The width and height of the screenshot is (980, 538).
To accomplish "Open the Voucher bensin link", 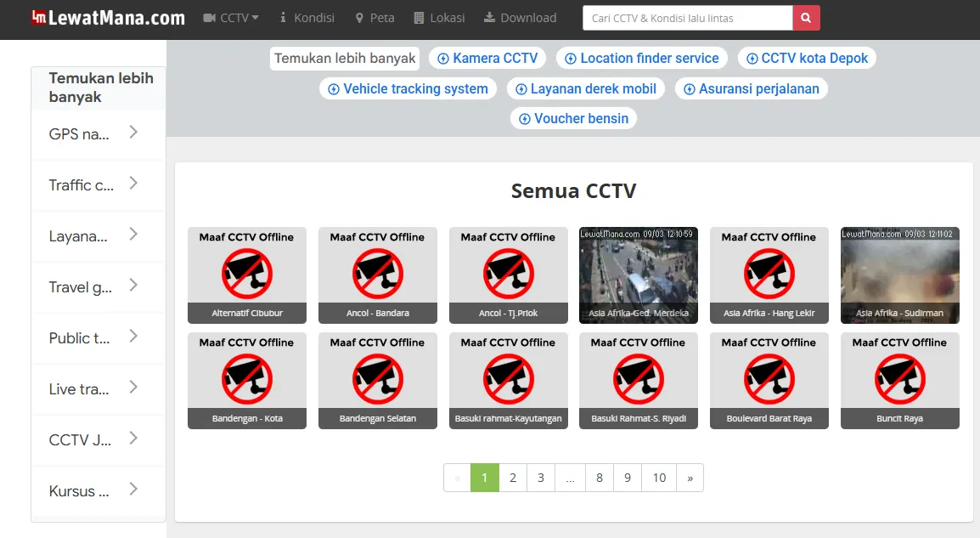I will tap(573, 118).
